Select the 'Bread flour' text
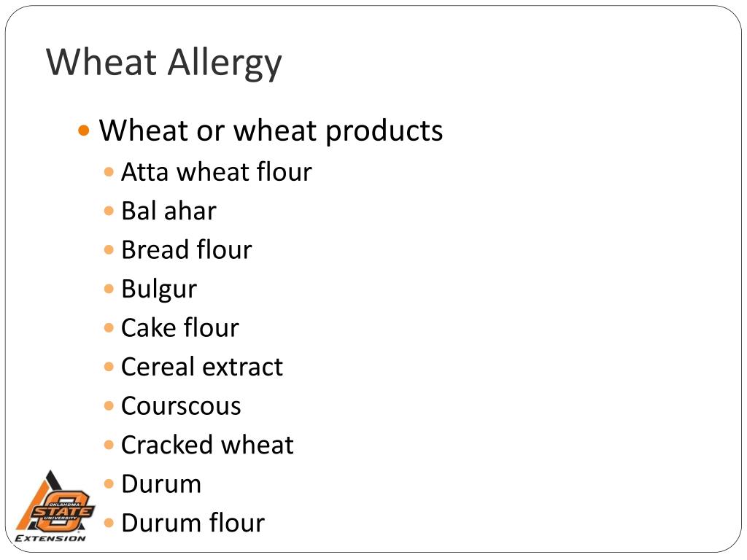Image resolution: width=747 pixels, height=560 pixels. (186, 250)
